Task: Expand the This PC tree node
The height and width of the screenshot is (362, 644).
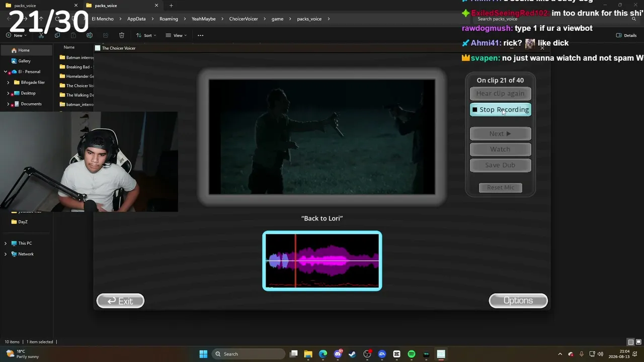Action: coord(6,243)
